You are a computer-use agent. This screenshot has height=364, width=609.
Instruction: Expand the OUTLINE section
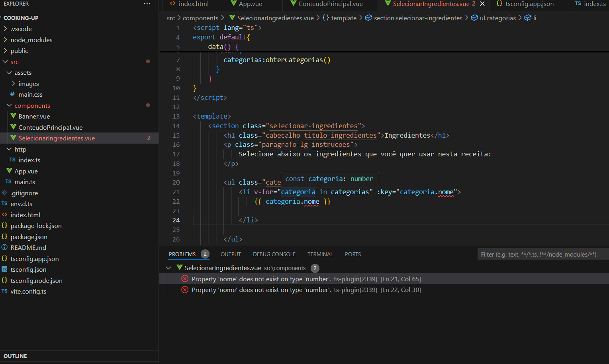click(15, 356)
